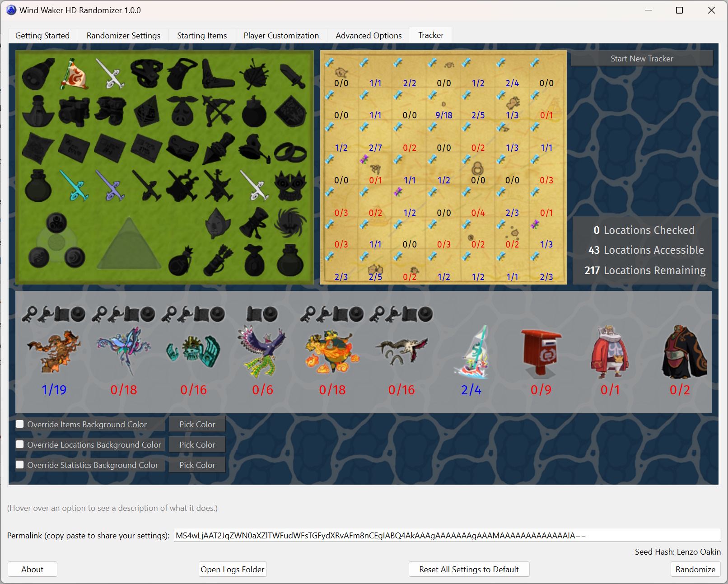Pick Color for the Locations background

197,444
